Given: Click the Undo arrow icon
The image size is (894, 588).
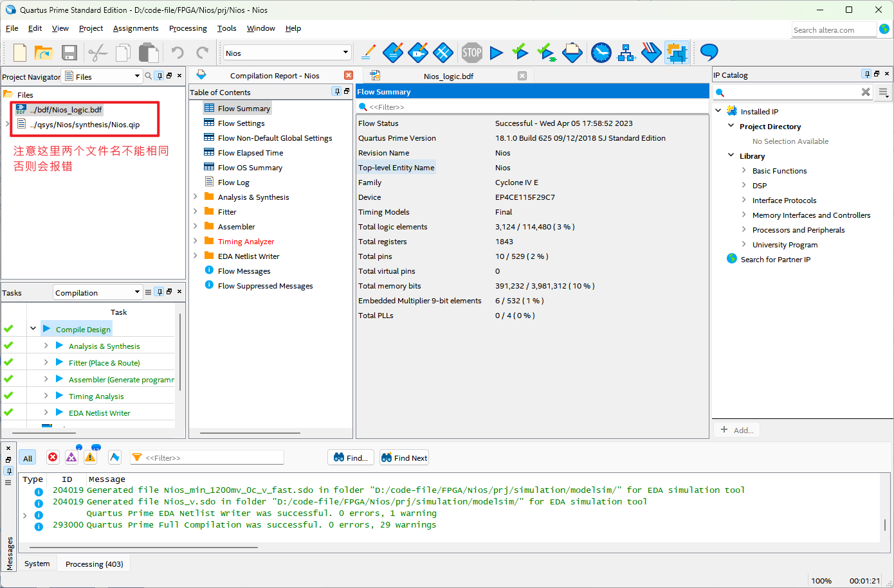Looking at the screenshot, I should point(178,53).
